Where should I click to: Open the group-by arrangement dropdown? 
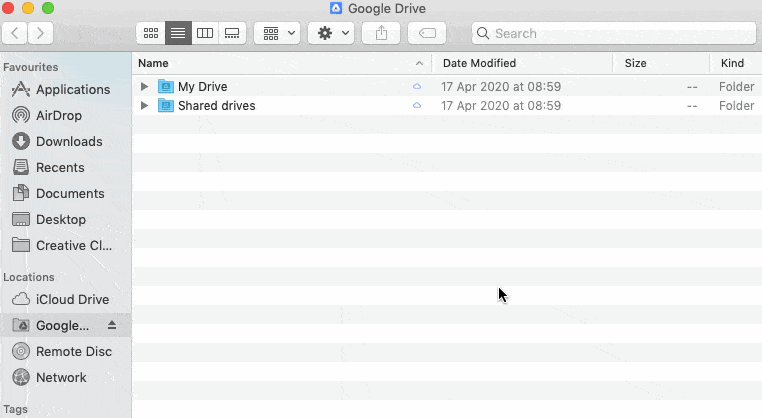click(277, 33)
